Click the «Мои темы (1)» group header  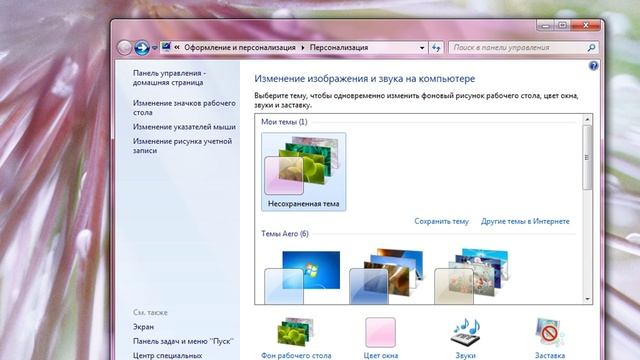284,122
